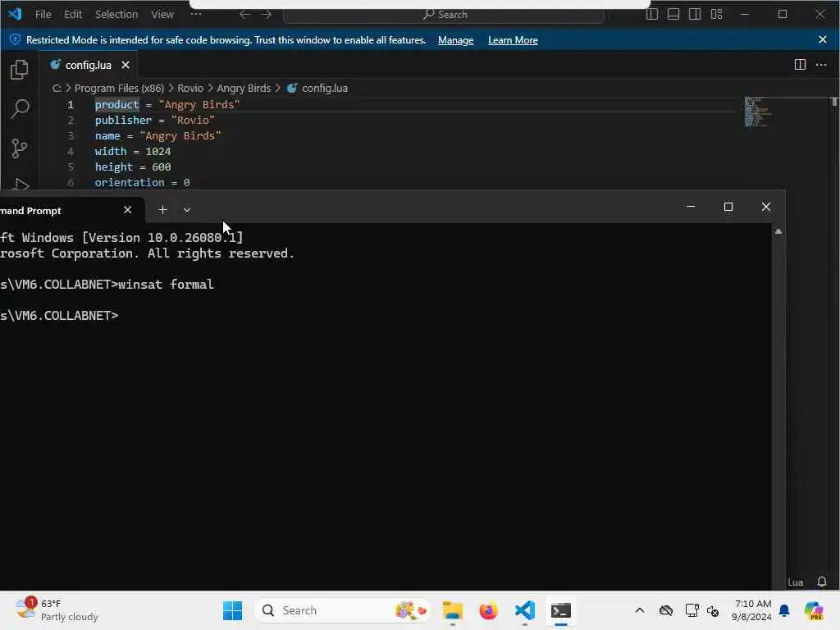This screenshot has height=630, width=840.
Task: Click the Lua language mode indicator
Action: point(796,582)
